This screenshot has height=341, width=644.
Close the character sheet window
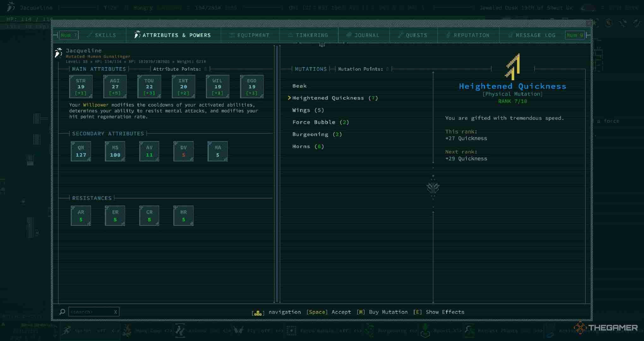(588, 23)
